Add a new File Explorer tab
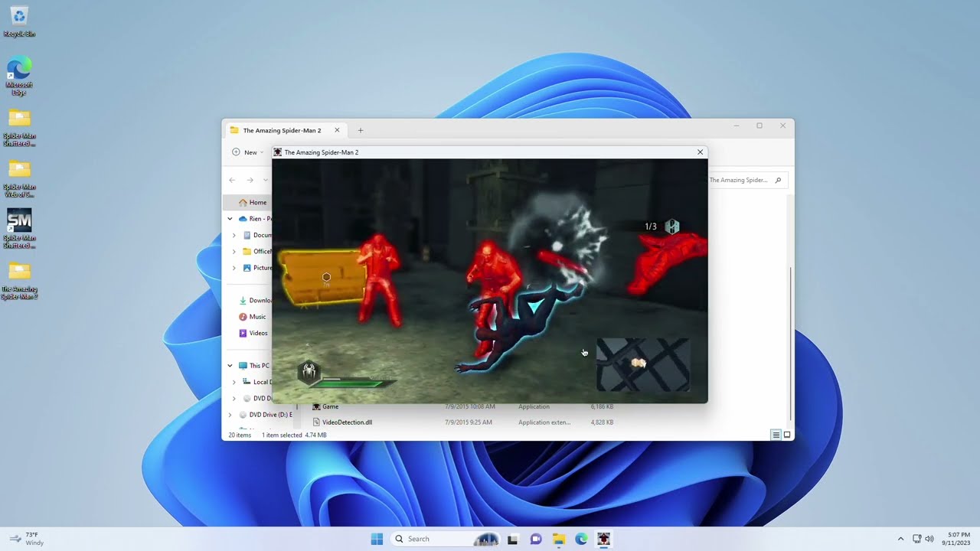This screenshot has width=980, height=551. coord(361,130)
